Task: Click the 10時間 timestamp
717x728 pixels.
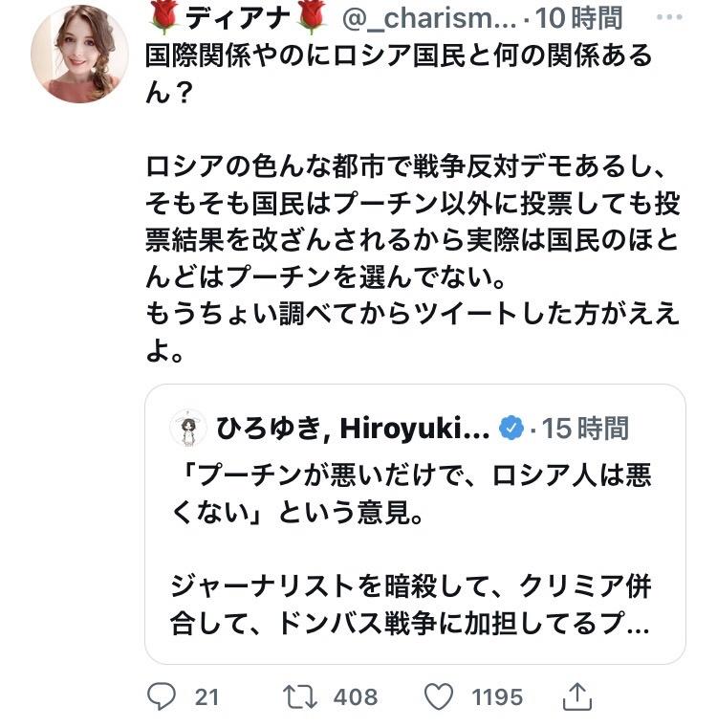Action: click(x=578, y=18)
